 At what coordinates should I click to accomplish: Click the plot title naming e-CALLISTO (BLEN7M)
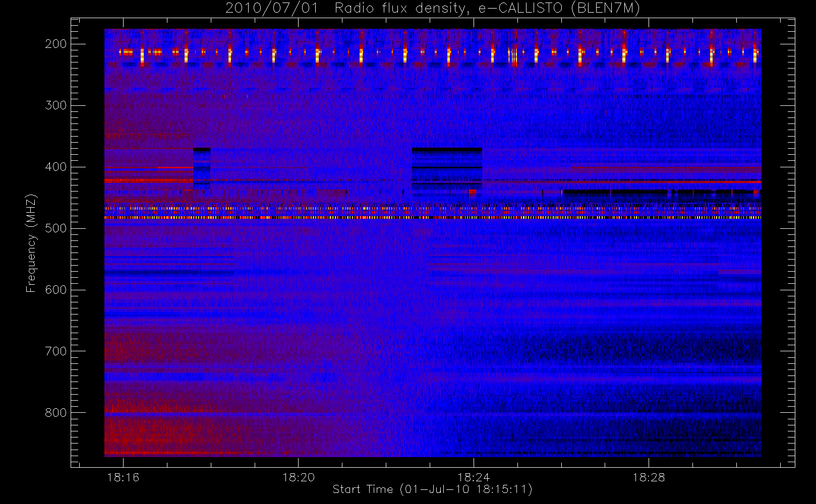pos(433,8)
